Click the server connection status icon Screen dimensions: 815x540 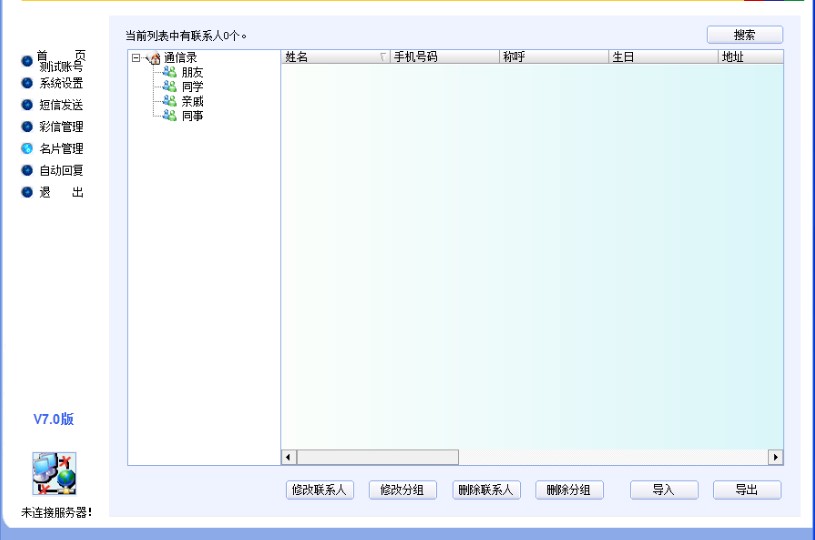(54, 473)
